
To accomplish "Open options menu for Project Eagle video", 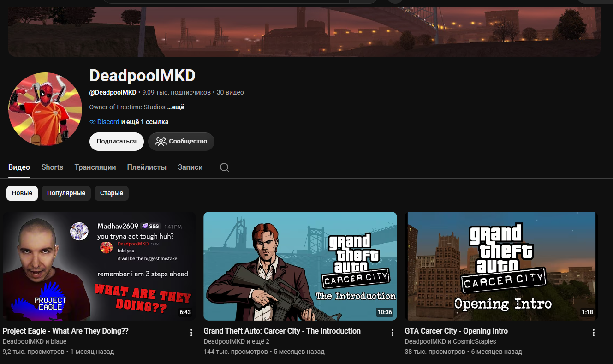I will point(191,333).
